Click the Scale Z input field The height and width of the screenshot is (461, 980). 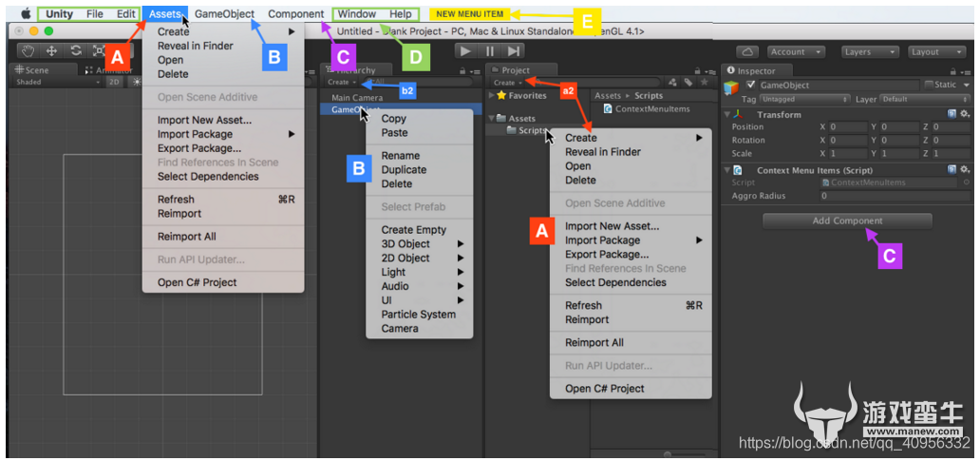[x=951, y=153]
